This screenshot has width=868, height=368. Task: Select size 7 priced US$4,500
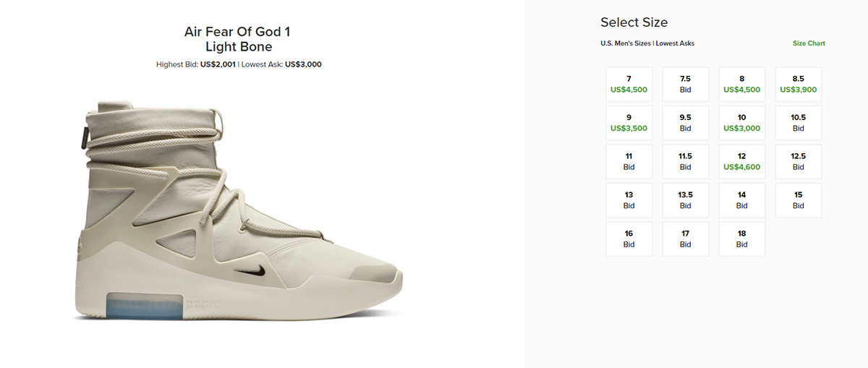coord(629,85)
